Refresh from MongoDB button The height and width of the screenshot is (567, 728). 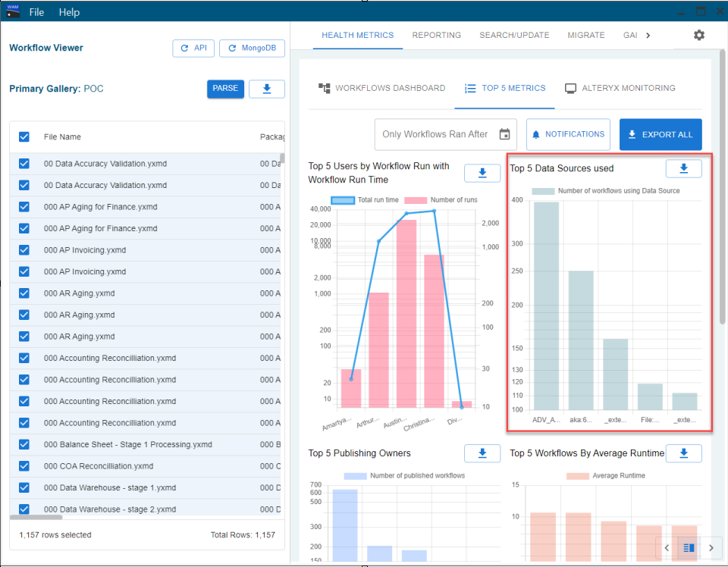(x=252, y=49)
